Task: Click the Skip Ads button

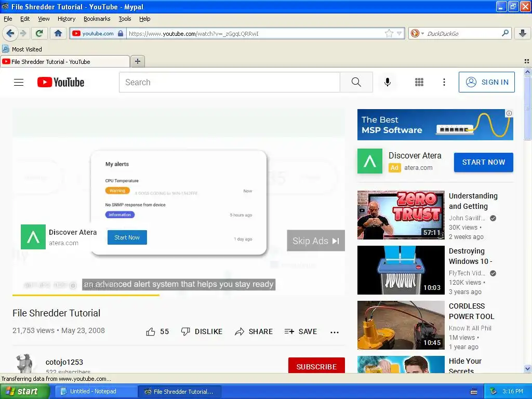Action: 316,241
